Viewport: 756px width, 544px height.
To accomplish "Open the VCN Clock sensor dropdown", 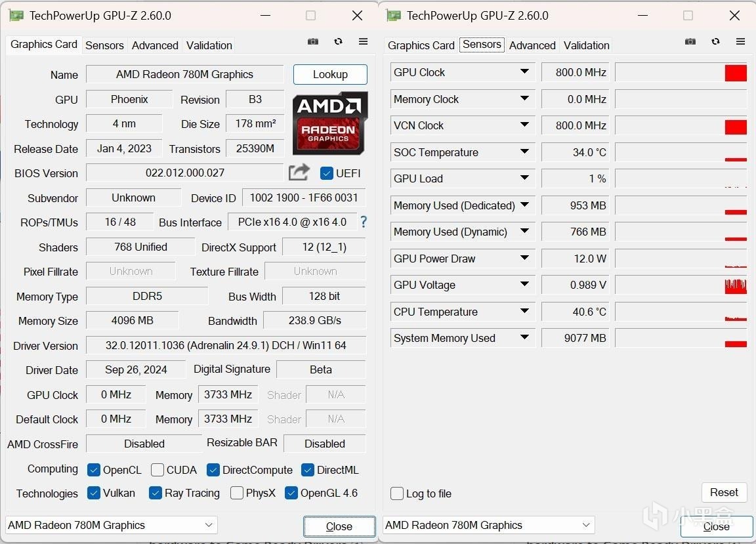I will [x=524, y=125].
